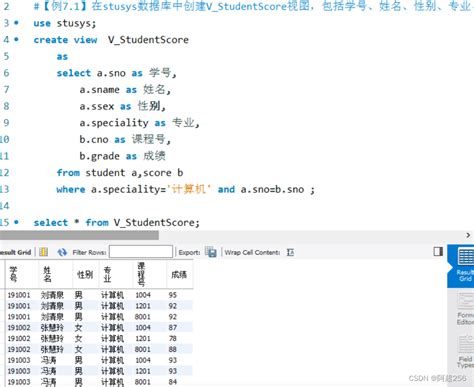Screen dimensions: 474x387
Task: Click the Export recordset icon
Action: 211,252
